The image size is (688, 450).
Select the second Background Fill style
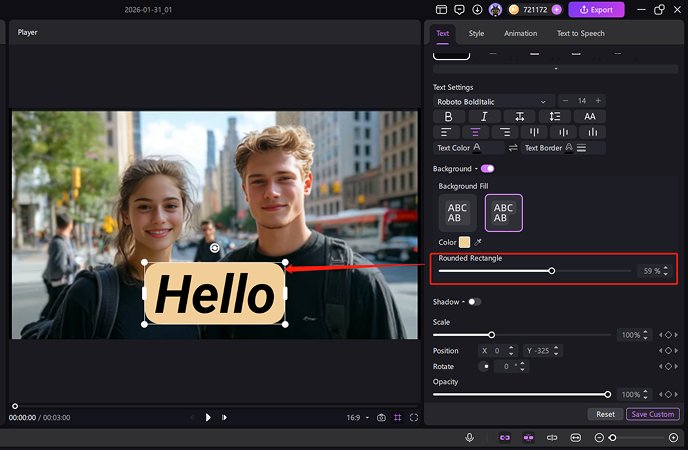(x=503, y=213)
